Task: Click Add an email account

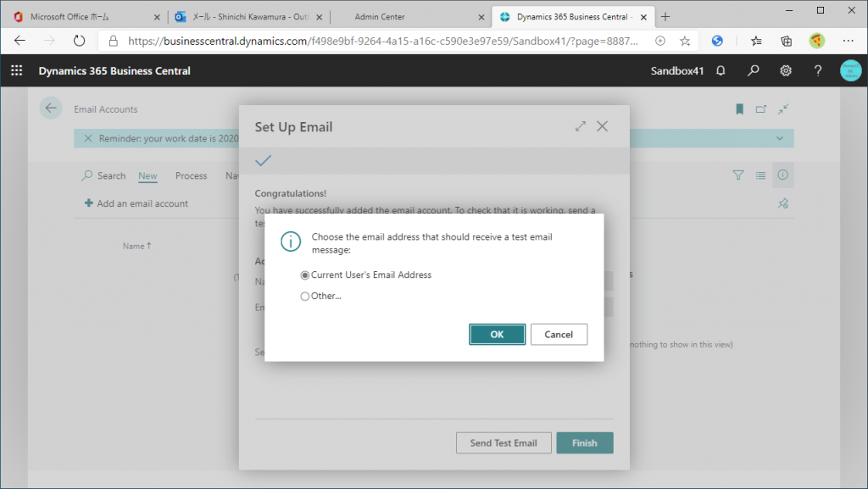Action: coord(136,203)
